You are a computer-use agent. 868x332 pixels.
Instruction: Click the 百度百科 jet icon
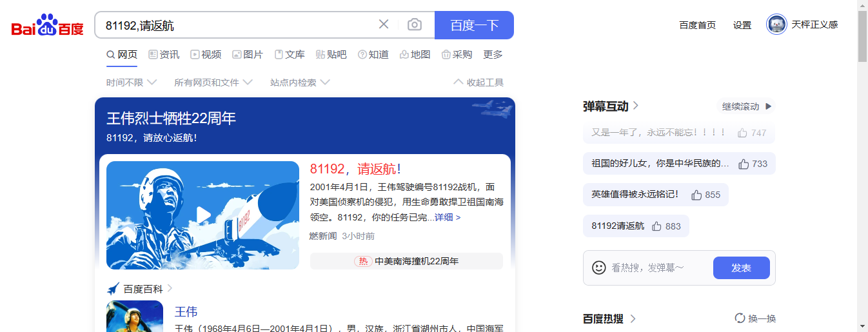[x=113, y=289]
